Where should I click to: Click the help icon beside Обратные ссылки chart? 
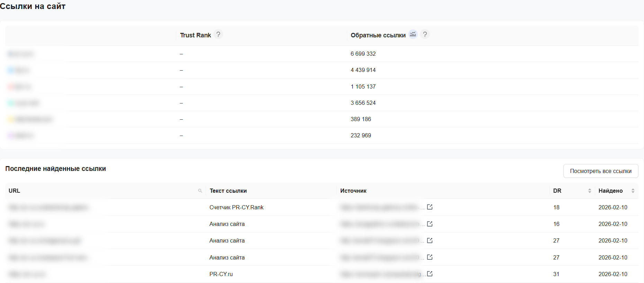click(x=425, y=35)
